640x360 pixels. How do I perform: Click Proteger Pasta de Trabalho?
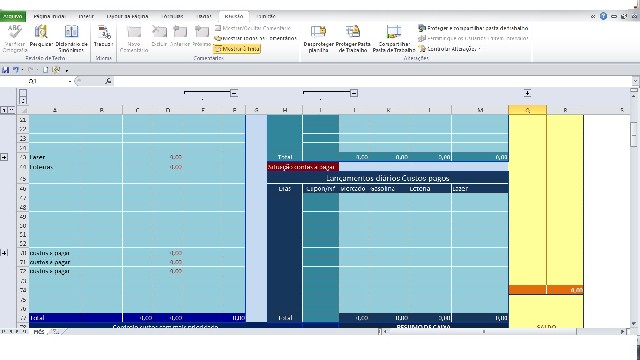pos(353,38)
